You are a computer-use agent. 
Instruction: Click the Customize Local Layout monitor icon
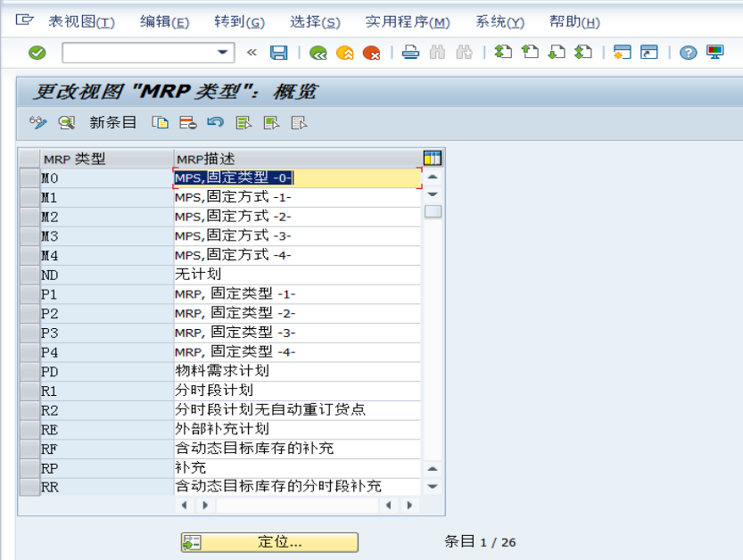(x=714, y=52)
